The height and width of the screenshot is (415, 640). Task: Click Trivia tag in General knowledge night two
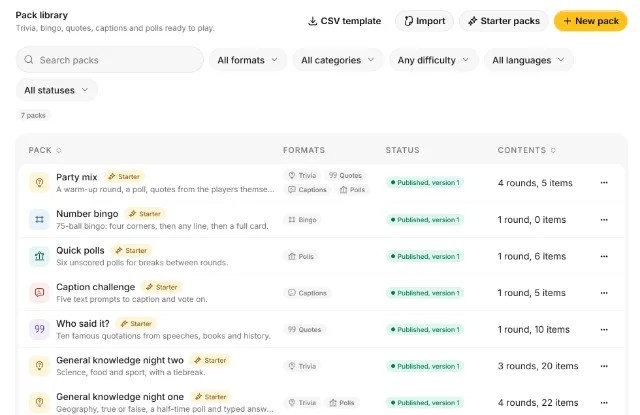tap(302, 366)
